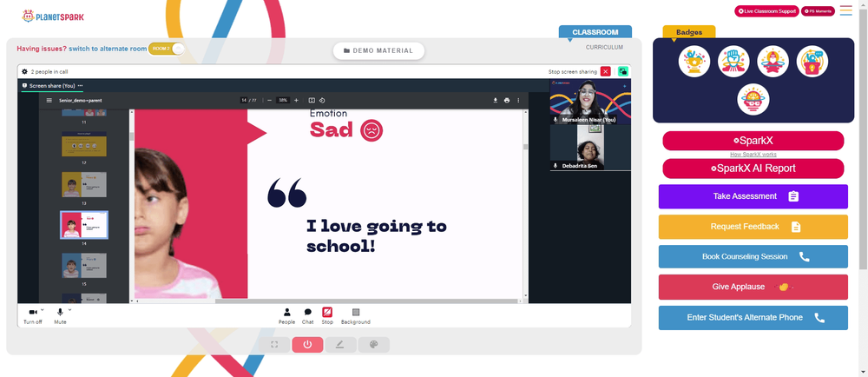This screenshot has height=377, width=868.
Task: Expand microphone options chevron
Action: click(x=69, y=310)
